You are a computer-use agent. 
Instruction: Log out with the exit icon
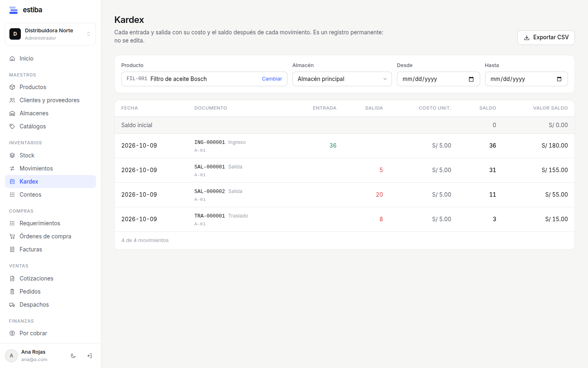pyautogui.click(x=89, y=356)
